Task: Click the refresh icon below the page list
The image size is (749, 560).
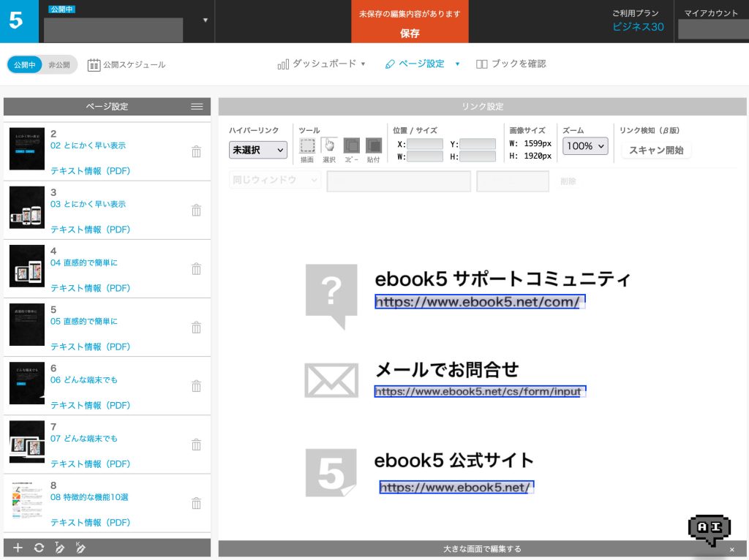Action: pyautogui.click(x=39, y=548)
